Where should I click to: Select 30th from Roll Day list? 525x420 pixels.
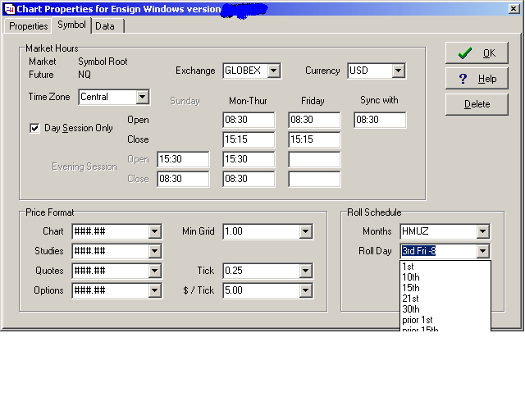point(445,309)
